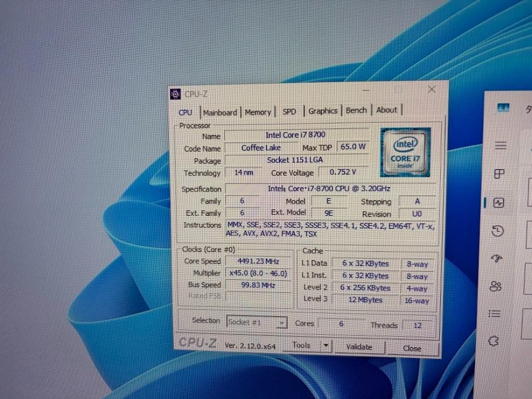Viewport: 532px width, 399px height.
Task: Click the Level 2 '4-way' associativity value
Action: [x=417, y=289]
